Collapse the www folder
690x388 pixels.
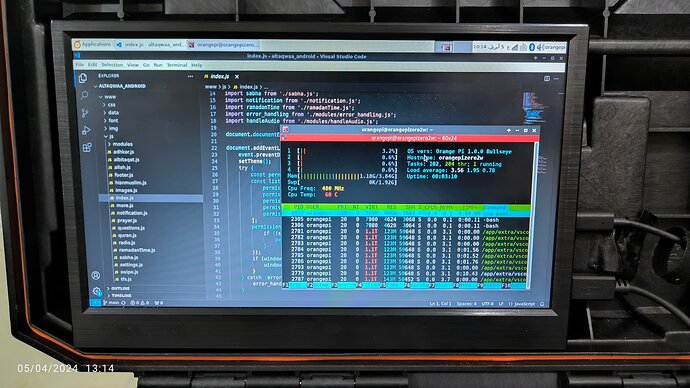[x=108, y=97]
